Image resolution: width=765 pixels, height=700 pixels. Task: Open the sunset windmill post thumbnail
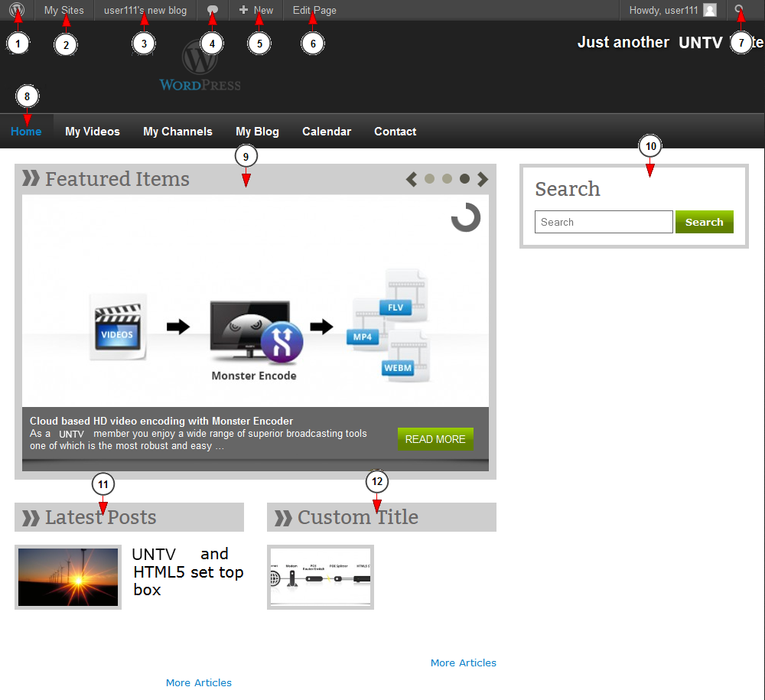coord(68,577)
